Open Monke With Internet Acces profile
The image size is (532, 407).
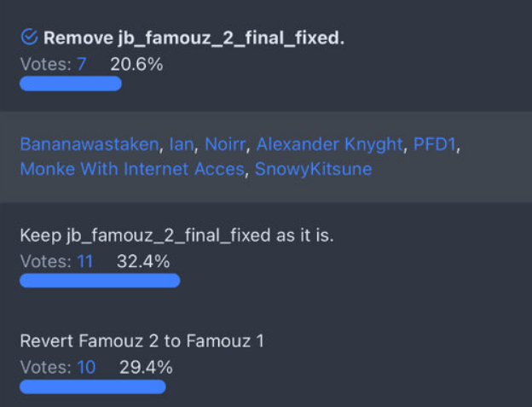132,169
